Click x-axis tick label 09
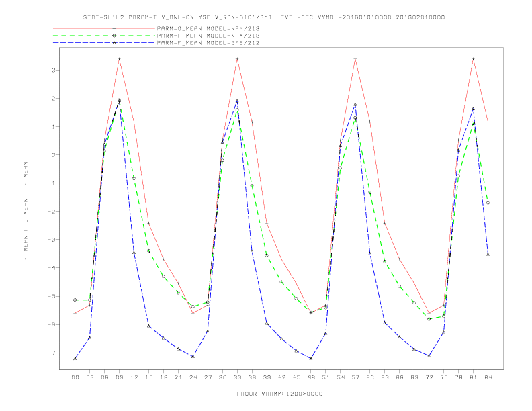The width and height of the screenshot is (532, 411). [x=119, y=377]
